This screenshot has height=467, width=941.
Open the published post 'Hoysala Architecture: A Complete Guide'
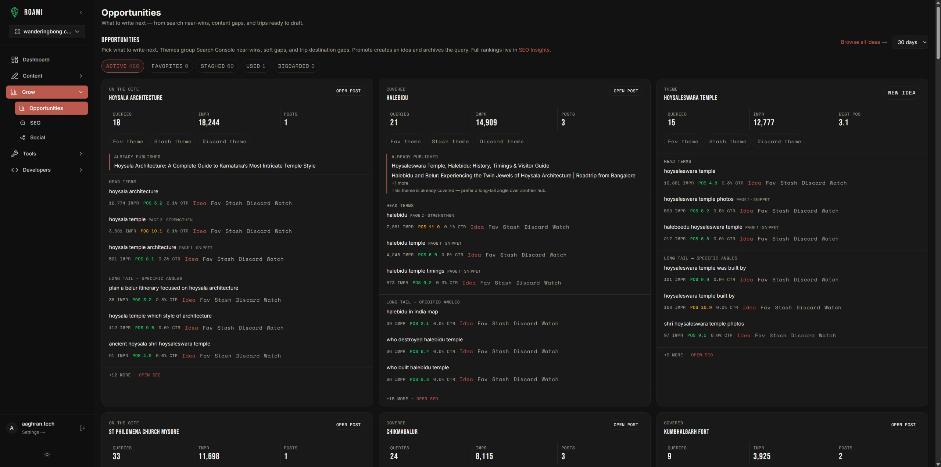coord(214,166)
